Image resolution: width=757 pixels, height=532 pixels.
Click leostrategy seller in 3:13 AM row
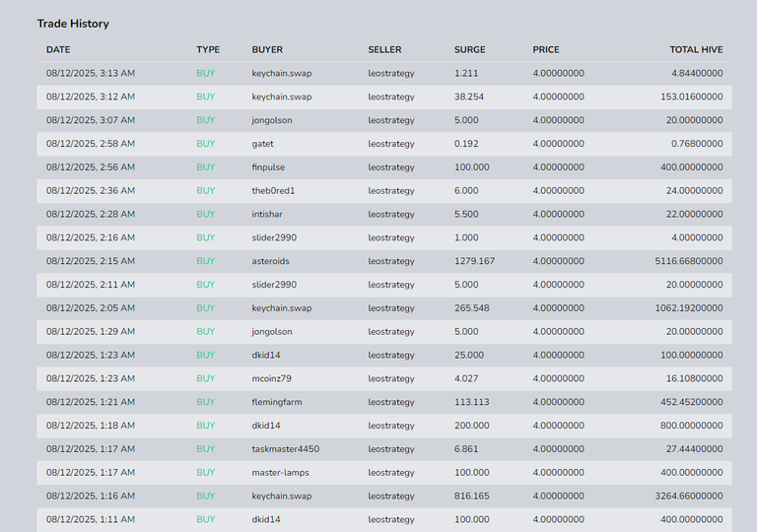pyautogui.click(x=391, y=73)
